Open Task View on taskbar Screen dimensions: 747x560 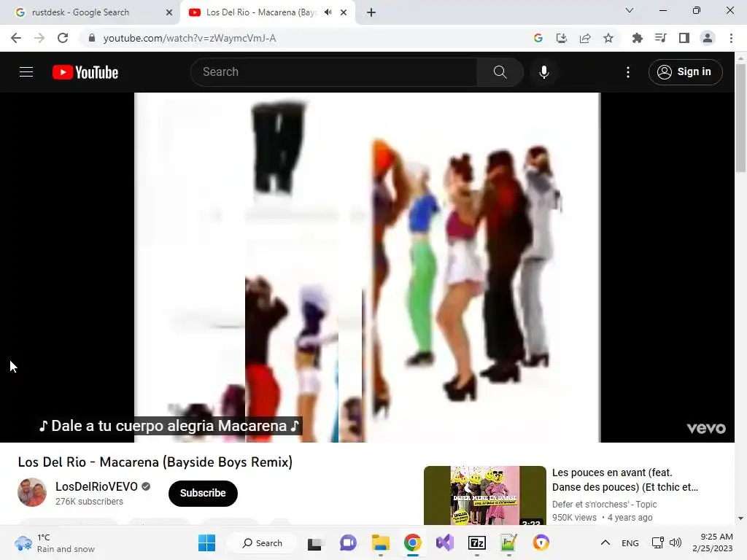tap(314, 542)
